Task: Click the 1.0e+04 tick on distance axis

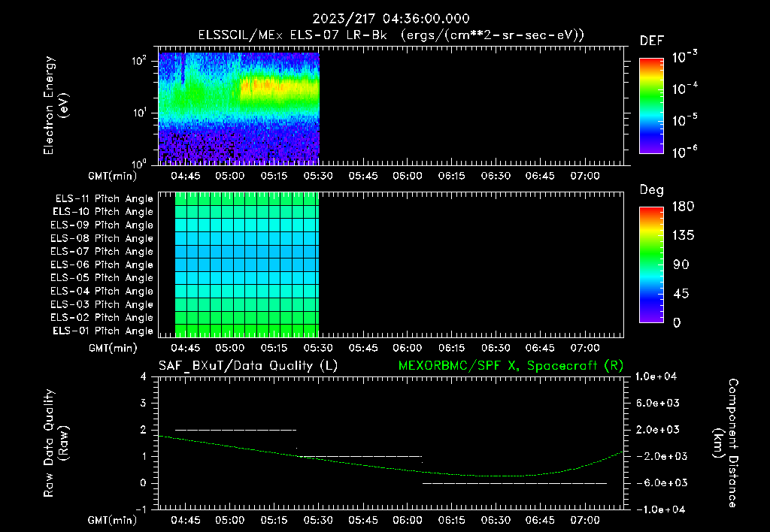Action: pyautogui.click(x=656, y=376)
